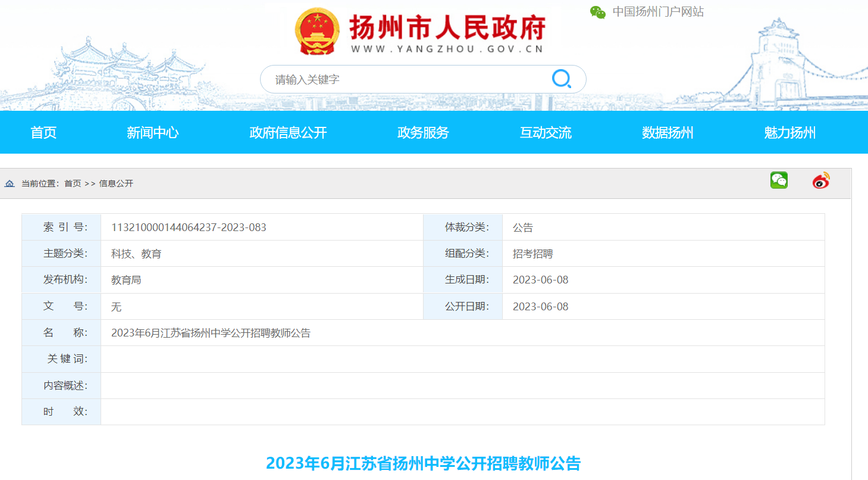868x480 pixels.
Task: Click the 首页 breadcrumb link
Action: (x=73, y=183)
